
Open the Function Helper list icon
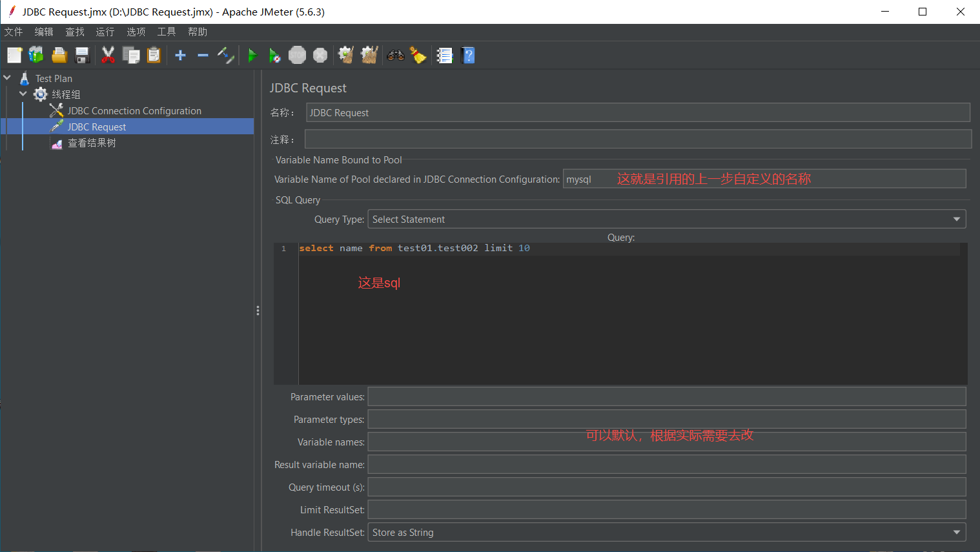point(445,56)
